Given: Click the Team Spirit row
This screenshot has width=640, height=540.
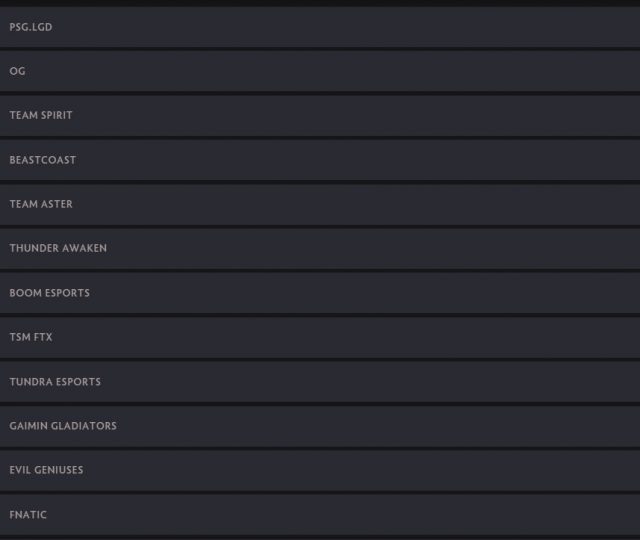Looking at the screenshot, I should (320, 115).
